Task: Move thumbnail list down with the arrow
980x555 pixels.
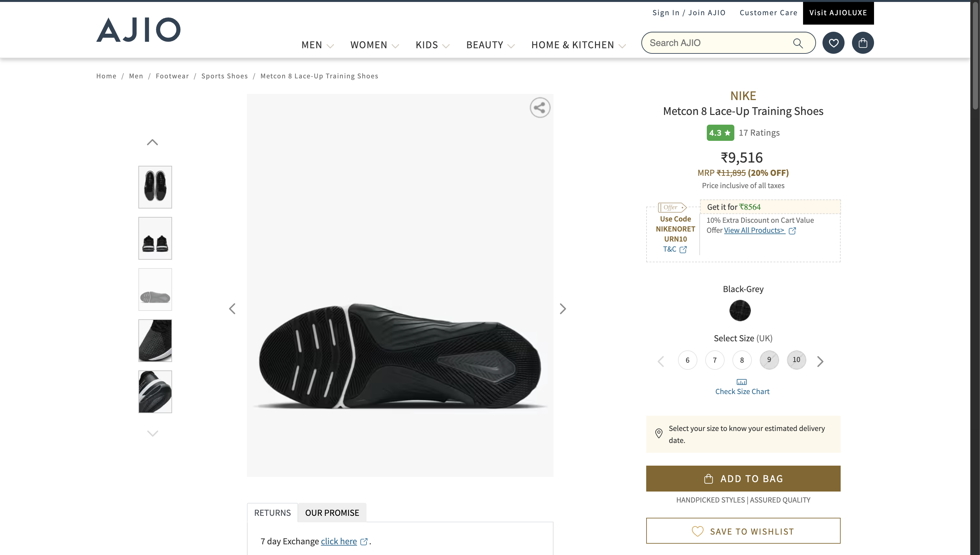Action: tap(153, 433)
